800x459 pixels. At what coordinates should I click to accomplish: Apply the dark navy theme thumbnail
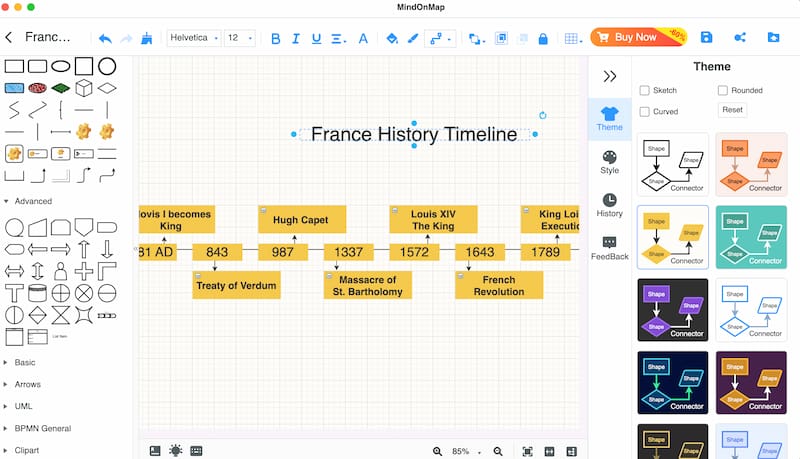pos(673,383)
